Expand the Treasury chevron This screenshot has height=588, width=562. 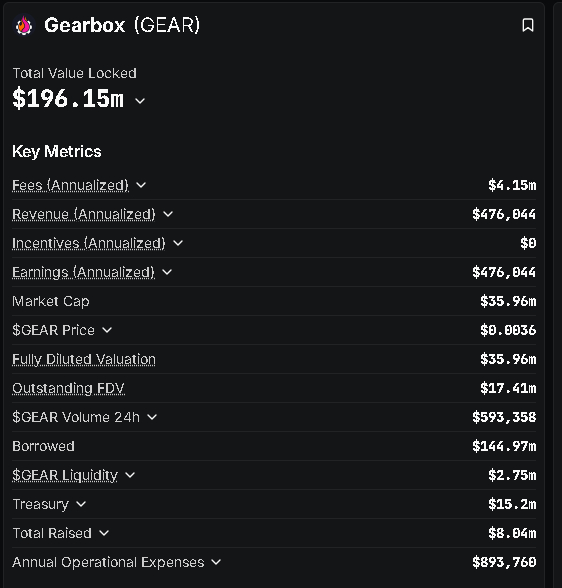[x=81, y=504]
